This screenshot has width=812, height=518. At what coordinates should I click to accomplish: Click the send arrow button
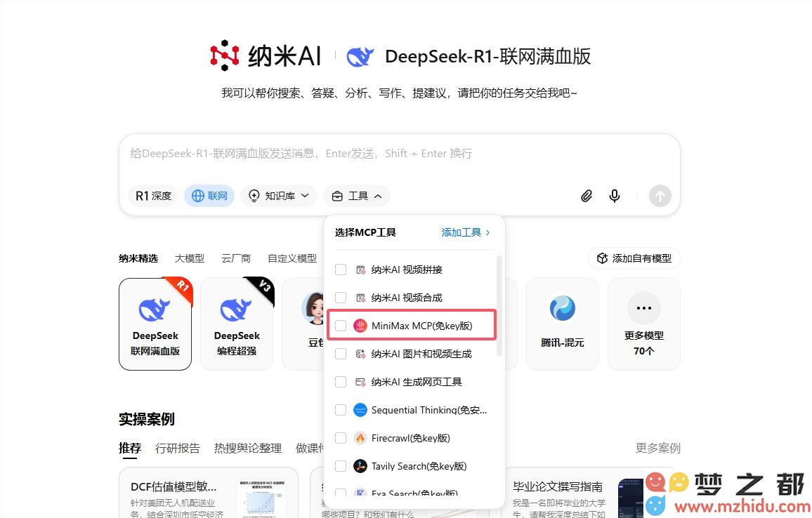click(x=660, y=196)
